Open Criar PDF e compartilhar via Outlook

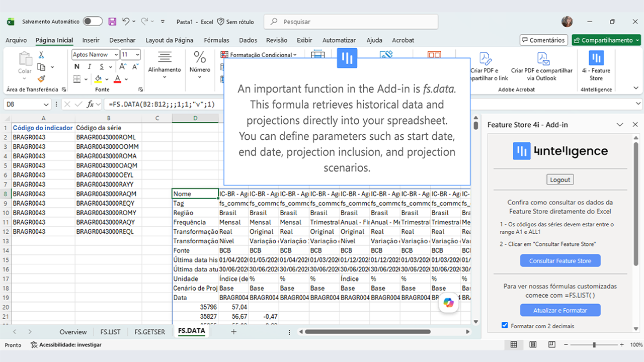tap(542, 66)
